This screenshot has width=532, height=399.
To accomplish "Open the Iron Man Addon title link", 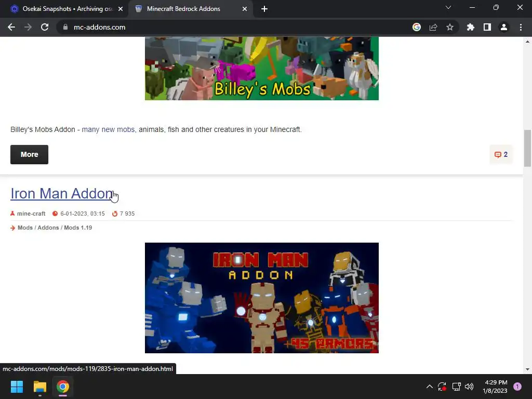I will point(61,193).
